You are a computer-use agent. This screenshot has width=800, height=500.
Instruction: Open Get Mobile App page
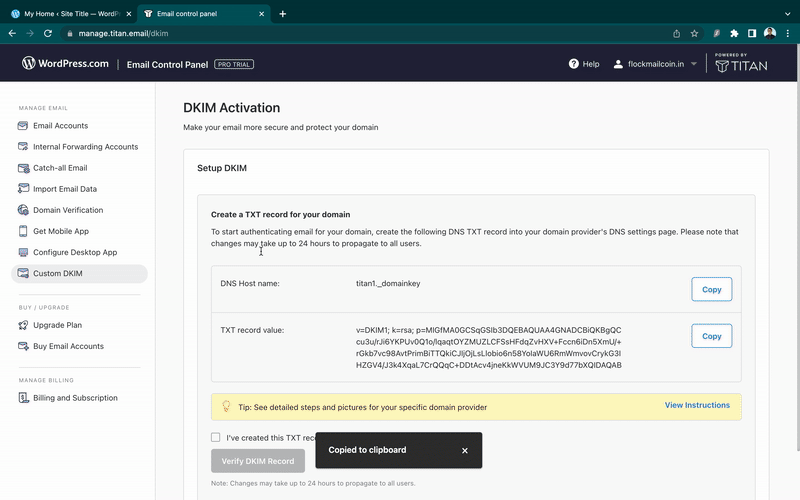pyautogui.click(x=79, y=231)
